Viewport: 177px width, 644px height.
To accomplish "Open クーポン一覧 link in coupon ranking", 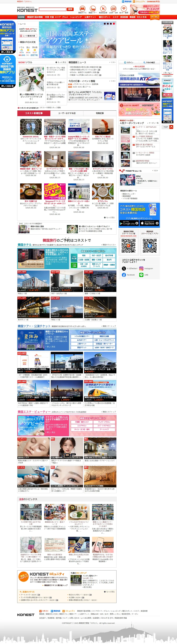I will coord(153,123).
